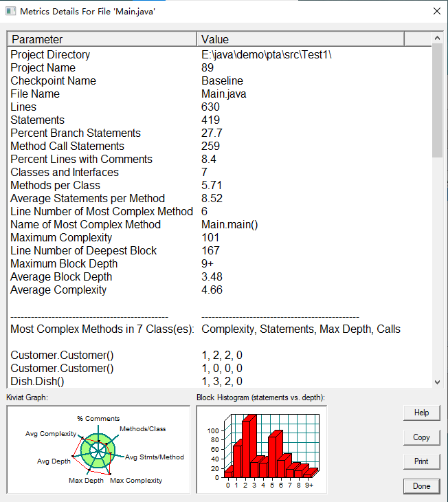Close the Metrics Details window

tap(437, 11)
